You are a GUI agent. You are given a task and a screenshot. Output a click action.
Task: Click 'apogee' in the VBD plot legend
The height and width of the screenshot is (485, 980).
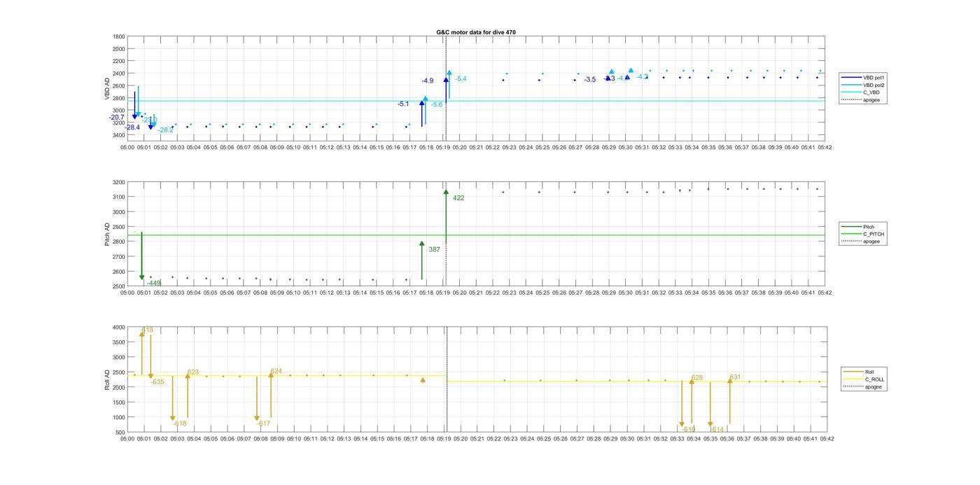871,100
